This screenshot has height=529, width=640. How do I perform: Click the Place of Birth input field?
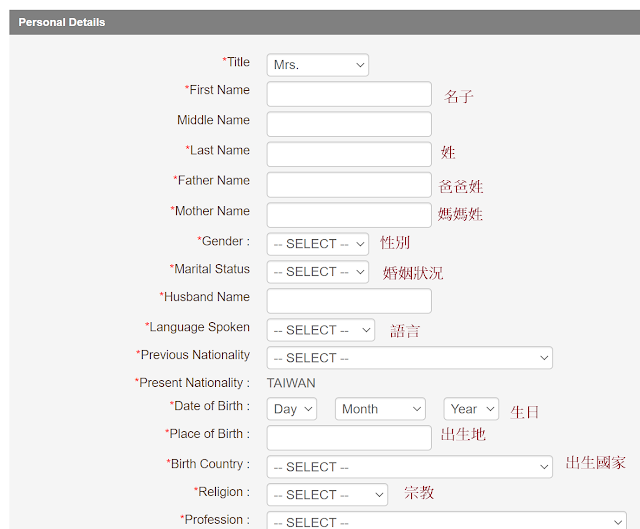click(x=349, y=438)
